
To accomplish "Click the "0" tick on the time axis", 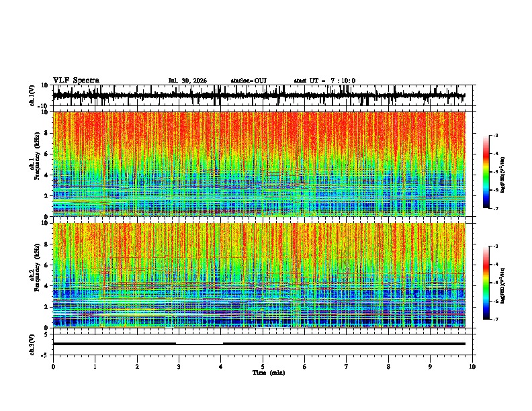I will [53, 367].
